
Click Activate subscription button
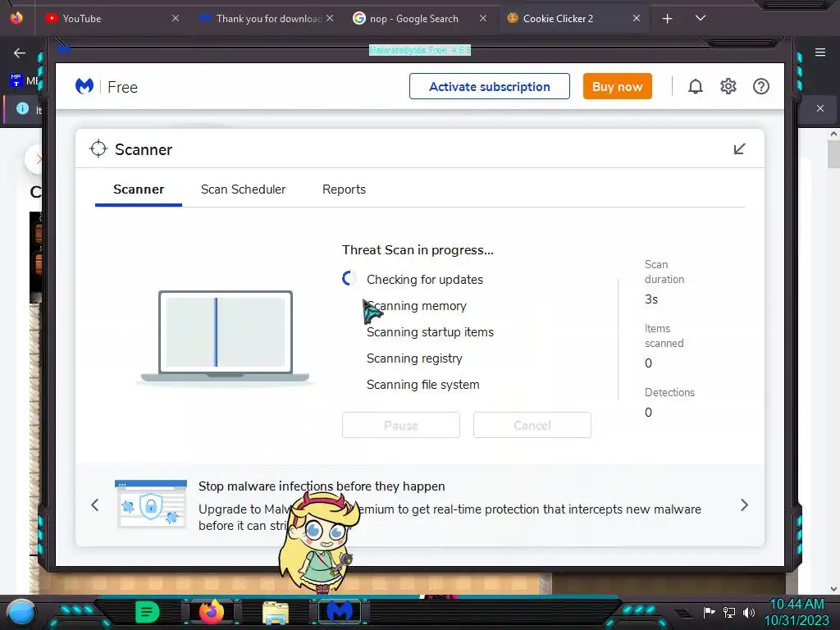[489, 86]
